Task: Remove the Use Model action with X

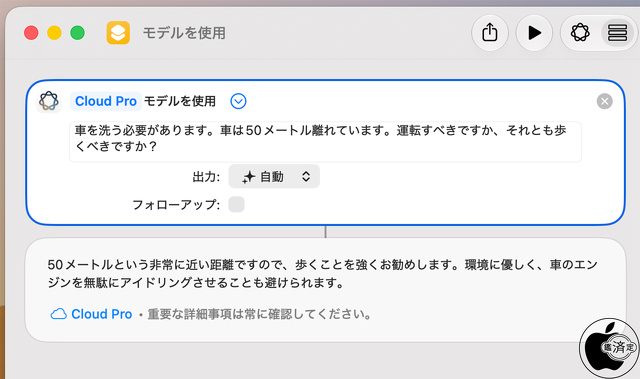Action: [604, 101]
